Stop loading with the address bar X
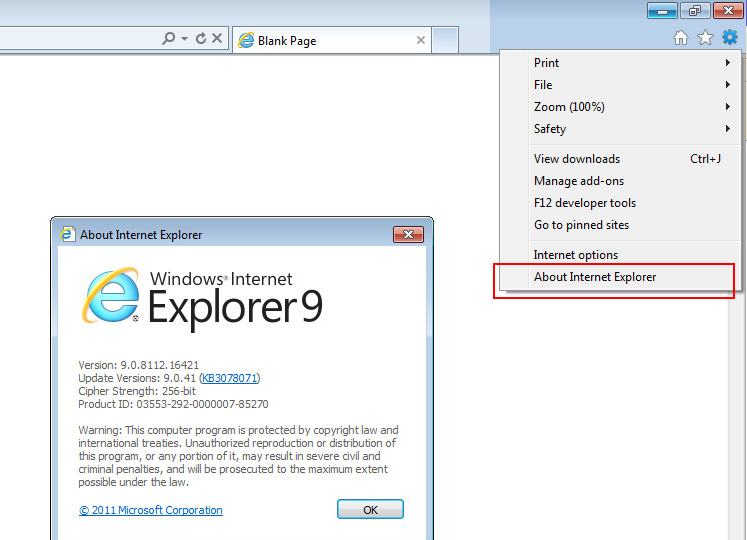 click(x=217, y=38)
